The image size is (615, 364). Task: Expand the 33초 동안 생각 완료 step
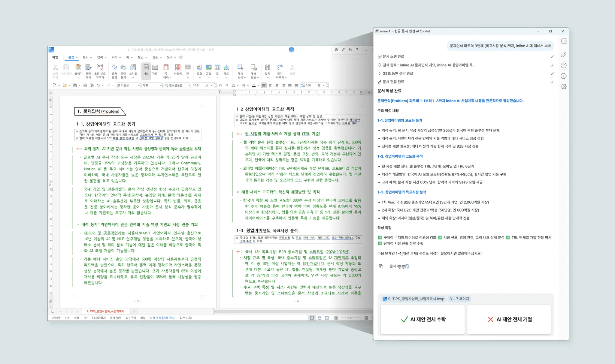pyautogui.click(x=380, y=74)
